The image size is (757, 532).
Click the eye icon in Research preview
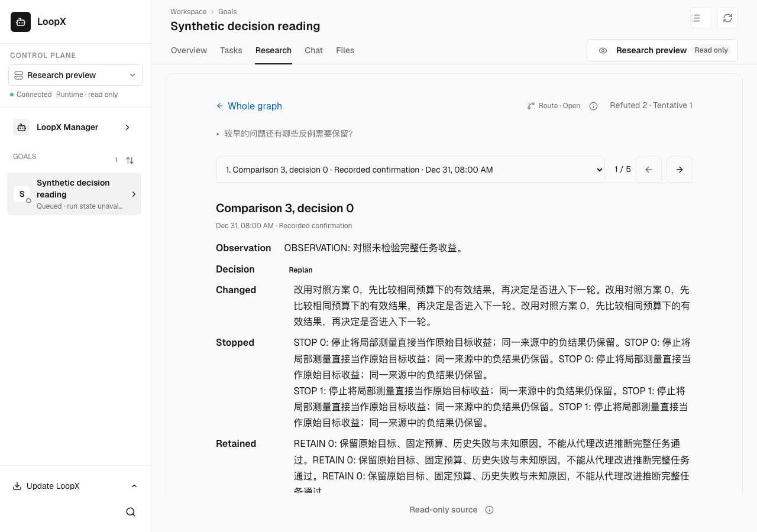point(603,50)
